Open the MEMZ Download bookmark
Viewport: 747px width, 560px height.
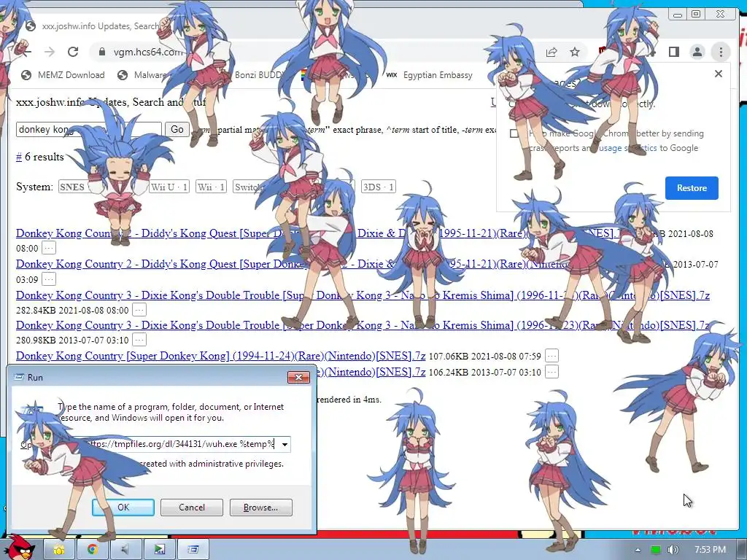pos(63,75)
